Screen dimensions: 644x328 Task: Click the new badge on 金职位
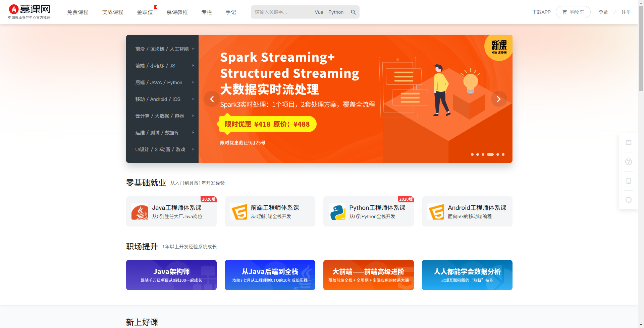(156, 7)
